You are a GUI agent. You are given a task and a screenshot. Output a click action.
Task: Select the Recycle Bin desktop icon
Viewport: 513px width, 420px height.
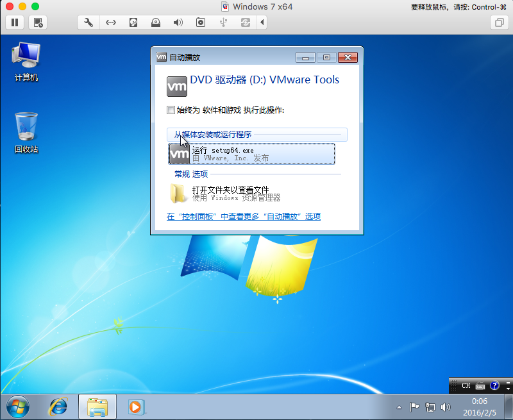coord(26,133)
